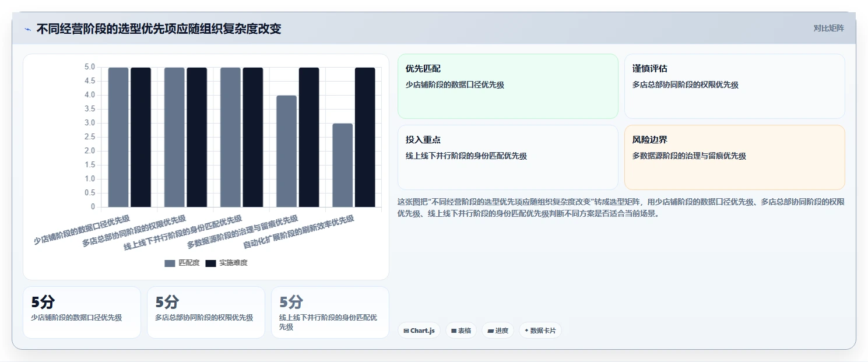Click the 匹配度 legend color box
The width and height of the screenshot is (868, 362).
[x=170, y=263]
